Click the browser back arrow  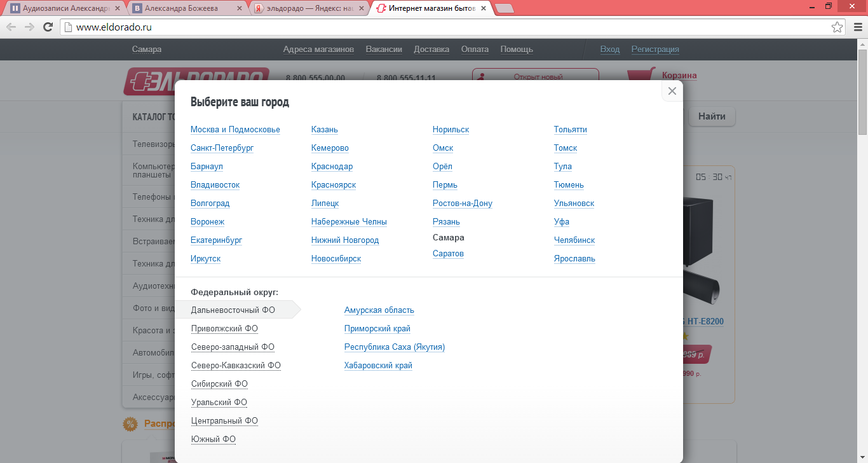tap(11, 27)
